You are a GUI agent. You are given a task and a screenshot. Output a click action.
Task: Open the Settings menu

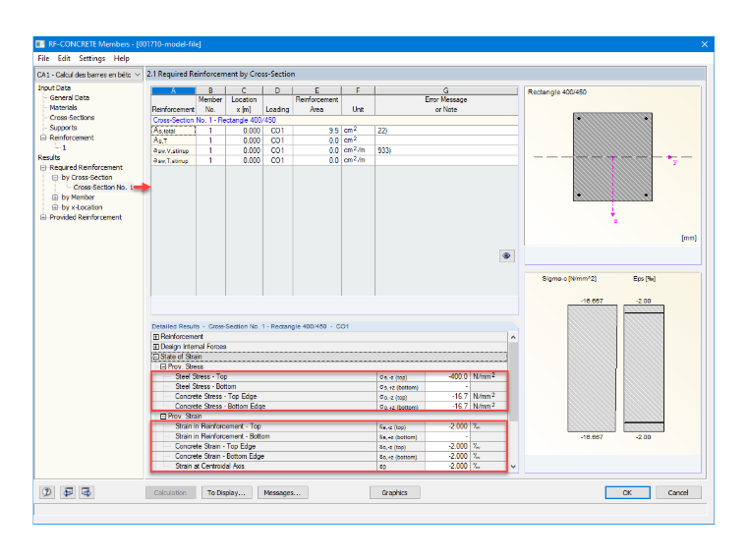point(92,58)
